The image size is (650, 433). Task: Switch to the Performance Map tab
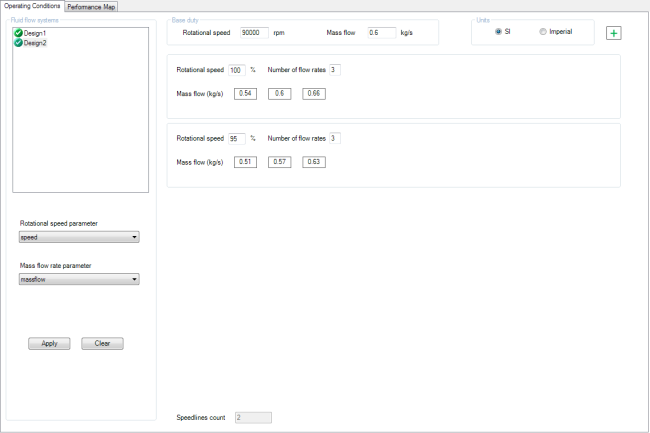(92, 6)
